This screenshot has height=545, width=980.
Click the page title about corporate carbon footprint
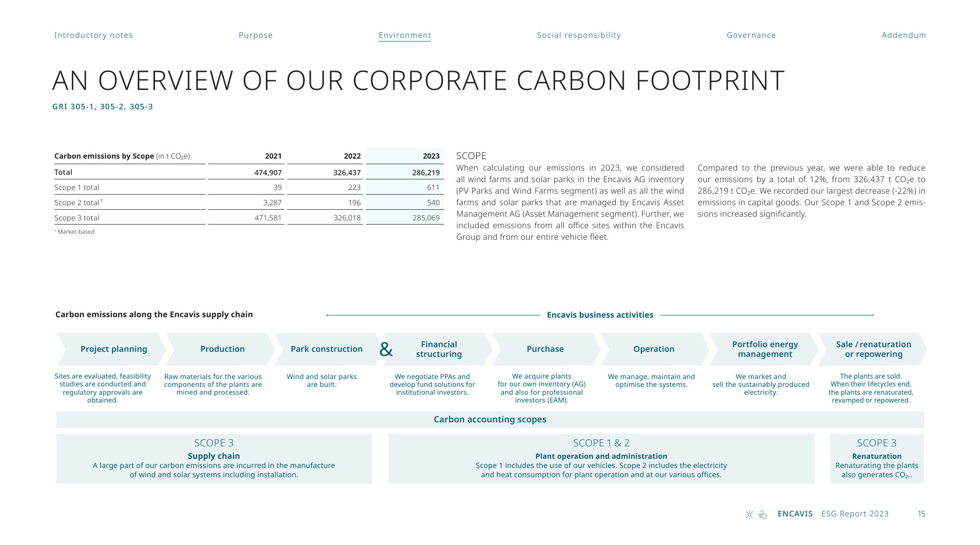pos(418,81)
